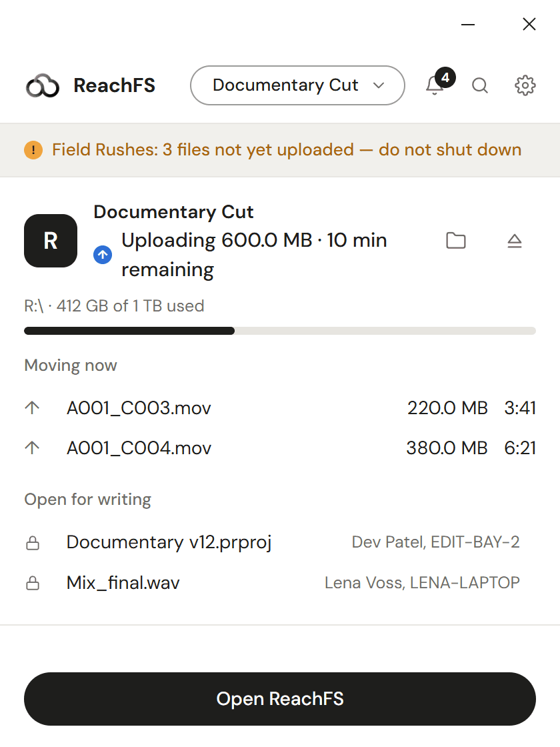This screenshot has height=747, width=560.
Task: Click the 3:41 time remaining value
Action: (520, 408)
